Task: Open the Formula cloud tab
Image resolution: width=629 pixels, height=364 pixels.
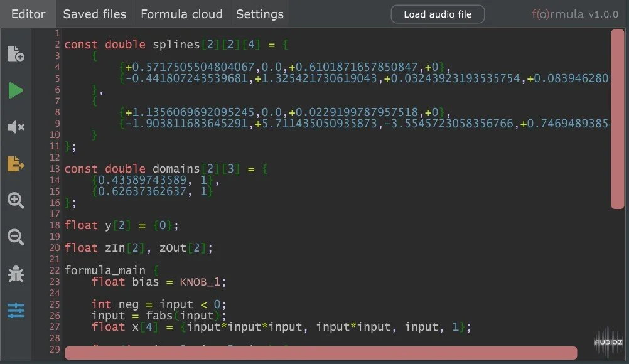Action: click(x=181, y=14)
